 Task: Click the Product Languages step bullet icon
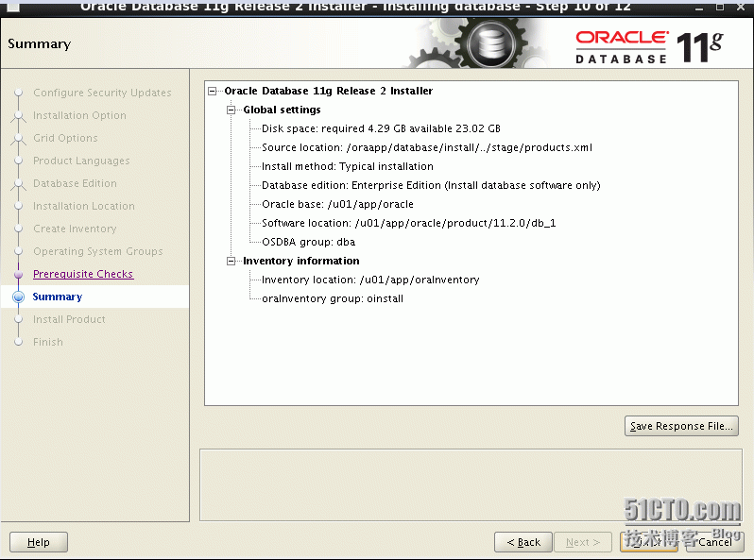tap(18, 161)
